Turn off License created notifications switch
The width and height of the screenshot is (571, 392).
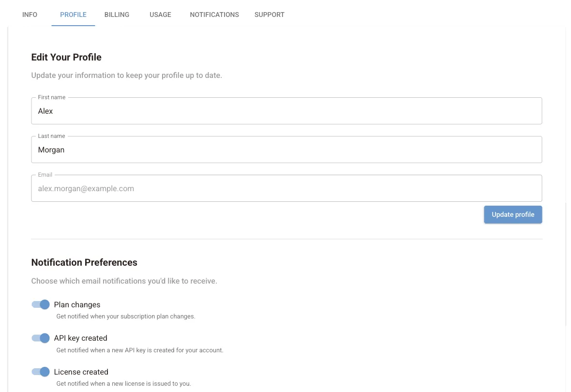coord(41,372)
